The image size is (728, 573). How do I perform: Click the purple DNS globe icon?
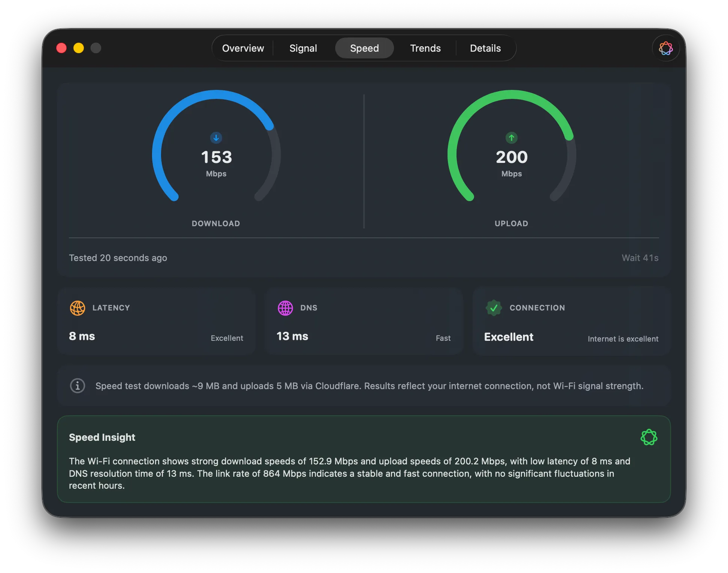coord(285,308)
